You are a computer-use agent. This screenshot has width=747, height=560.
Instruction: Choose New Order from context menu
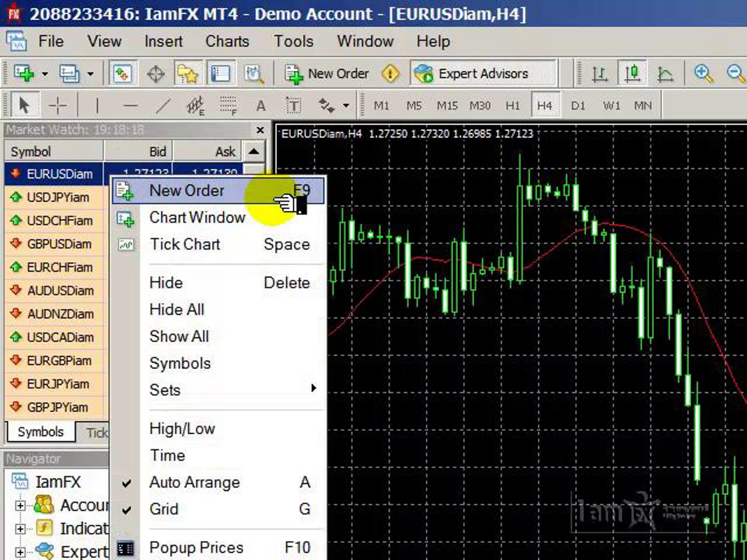tap(186, 191)
